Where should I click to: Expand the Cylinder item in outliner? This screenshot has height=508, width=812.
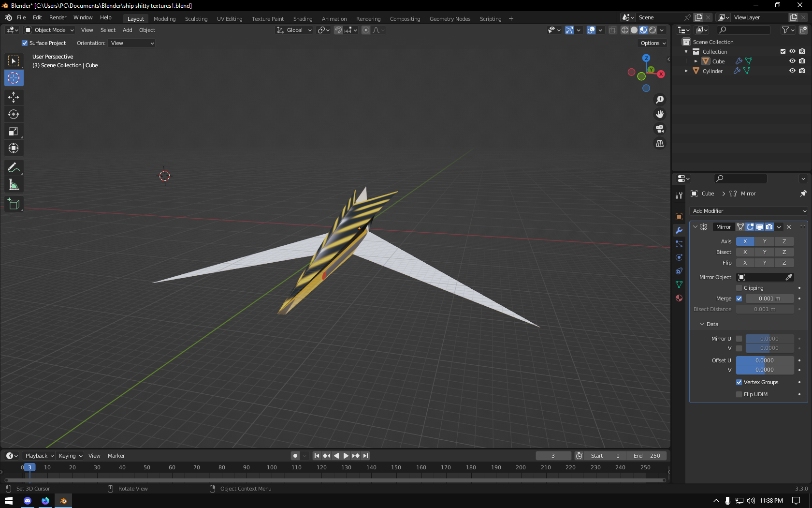click(x=686, y=71)
